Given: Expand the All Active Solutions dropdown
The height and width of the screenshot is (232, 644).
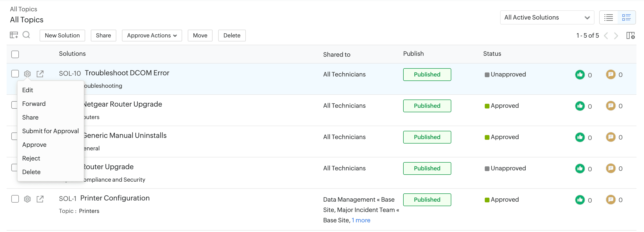Looking at the screenshot, I should tap(547, 17).
